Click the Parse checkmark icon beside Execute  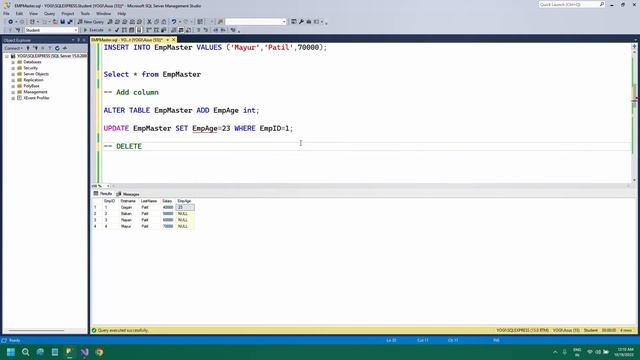coord(117,30)
